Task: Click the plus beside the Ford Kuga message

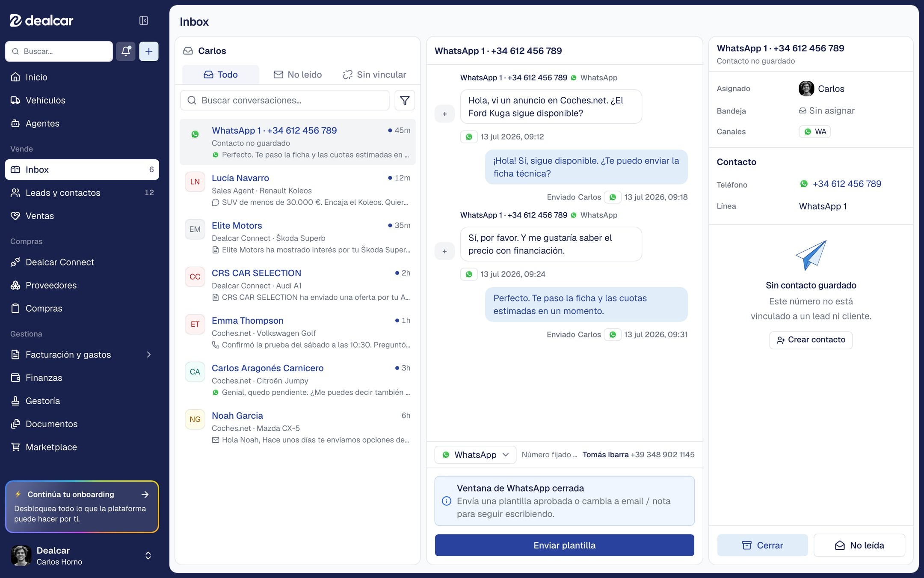Action: pyautogui.click(x=445, y=114)
